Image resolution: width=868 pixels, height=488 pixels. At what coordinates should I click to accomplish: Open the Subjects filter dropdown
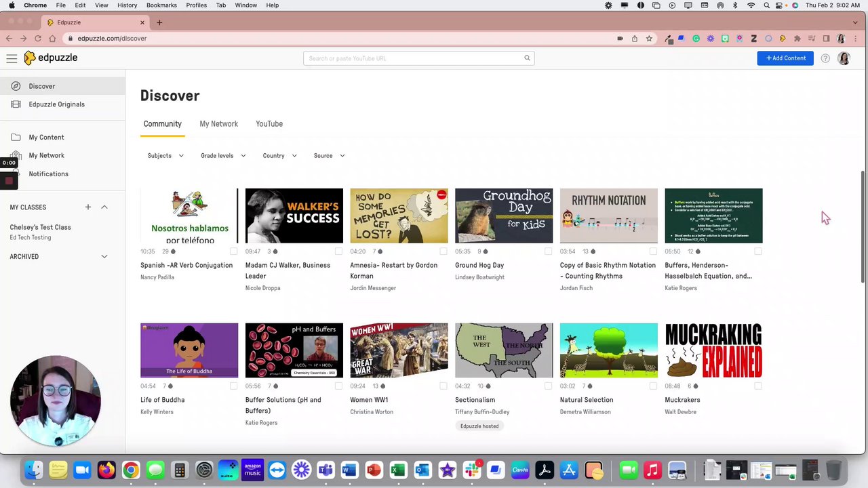165,156
